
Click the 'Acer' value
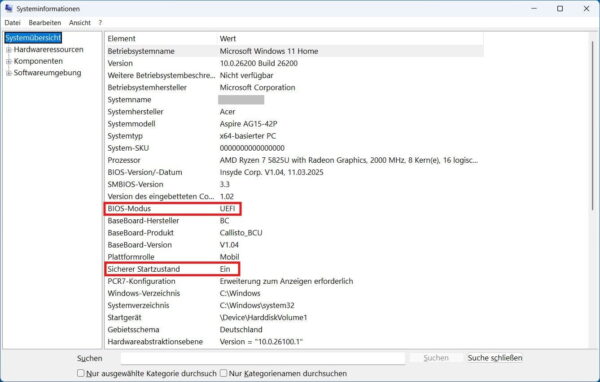pos(227,112)
